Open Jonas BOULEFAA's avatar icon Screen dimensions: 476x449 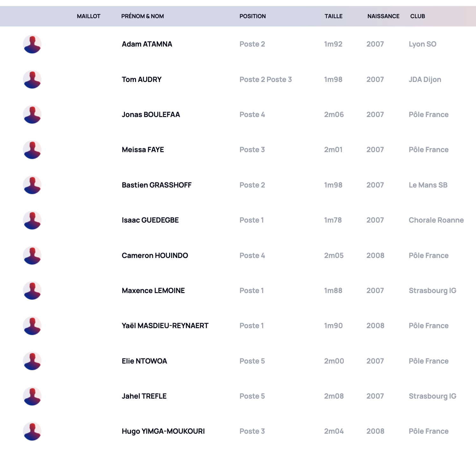click(32, 114)
